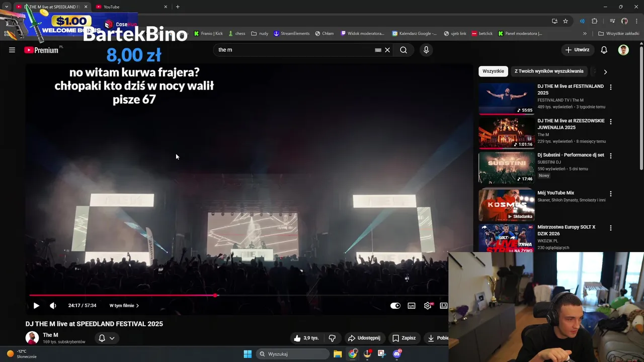Viewport: 644px width, 362px height.
Task: Open options for RZESZOWSKIE JUWENALIA video
Action: point(611,122)
